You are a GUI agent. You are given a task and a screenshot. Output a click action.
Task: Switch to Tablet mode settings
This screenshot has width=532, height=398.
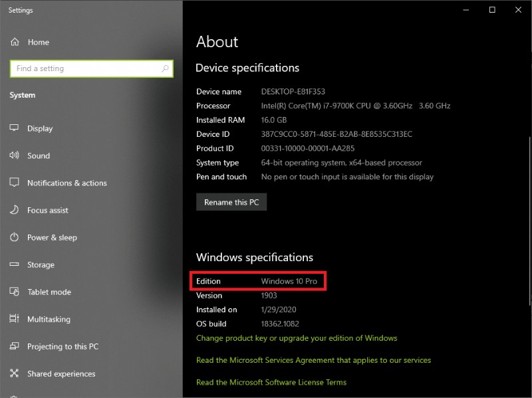(49, 292)
